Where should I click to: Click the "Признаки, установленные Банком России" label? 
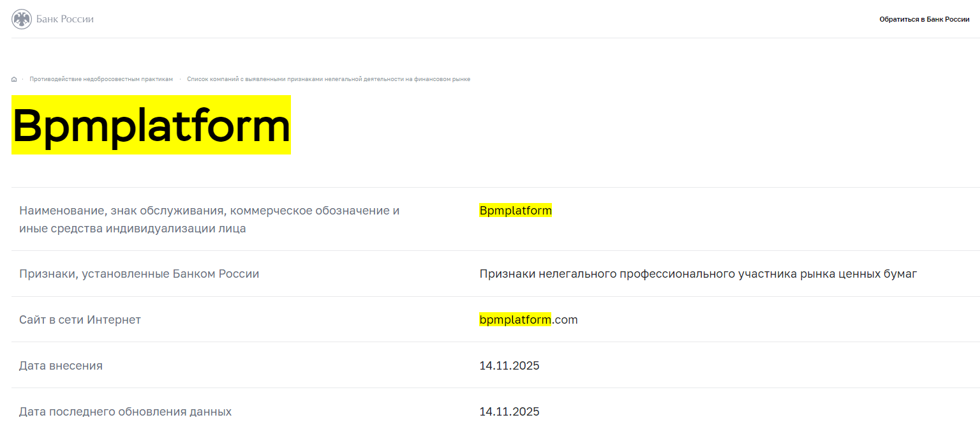click(x=140, y=273)
